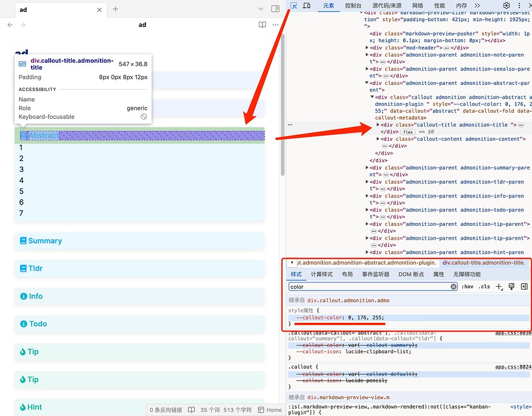
Task: Expand the callout-title admonition-title div node
Action: point(379,125)
